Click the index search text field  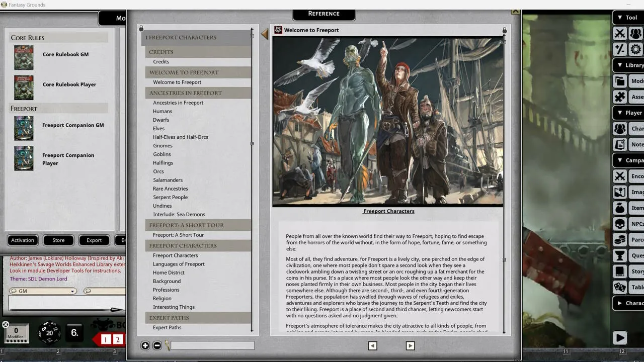click(213, 345)
